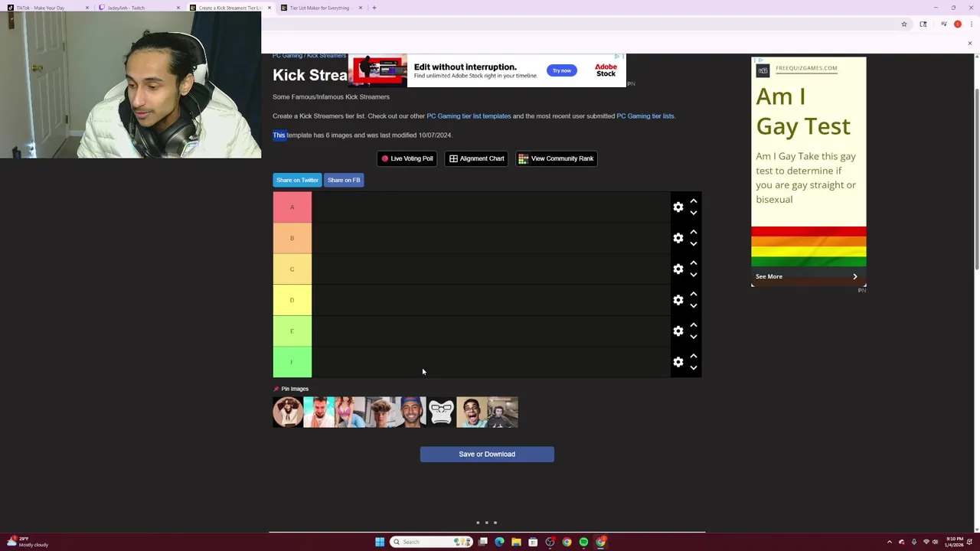Move tier C row up
980x551 pixels.
coord(694,263)
